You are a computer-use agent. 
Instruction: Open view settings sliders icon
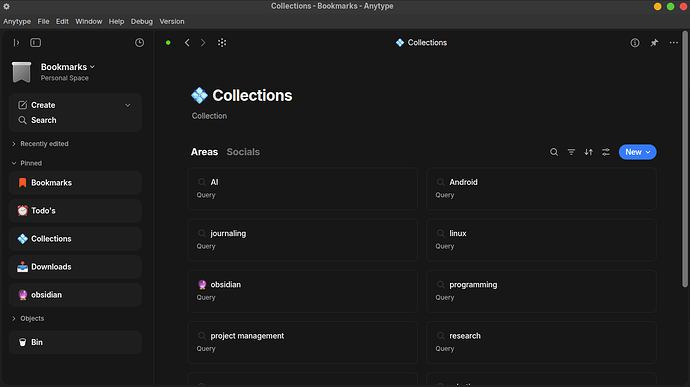pyautogui.click(x=606, y=152)
